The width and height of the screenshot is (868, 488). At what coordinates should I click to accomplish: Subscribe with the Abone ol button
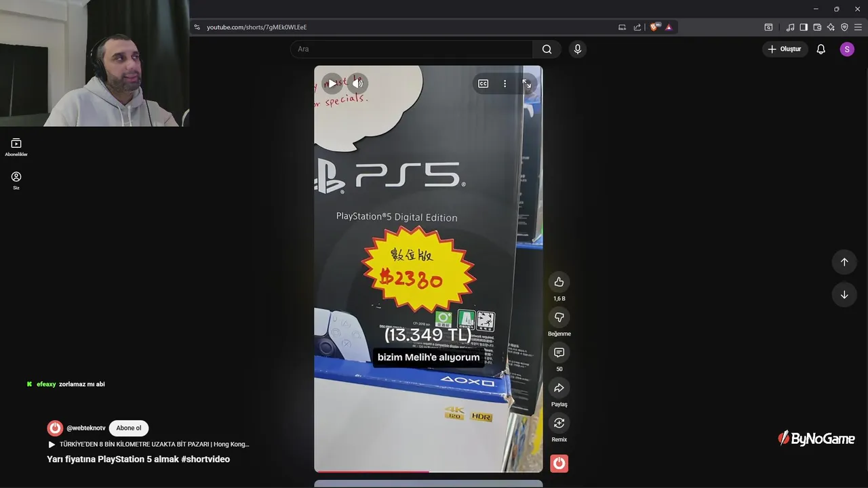click(x=129, y=428)
